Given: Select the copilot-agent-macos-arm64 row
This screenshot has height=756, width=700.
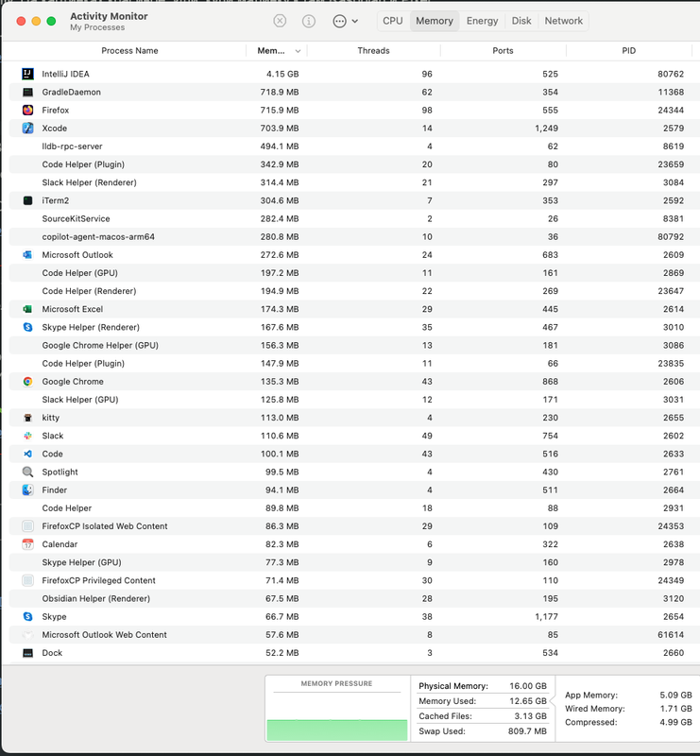Looking at the screenshot, I should click(354, 237).
